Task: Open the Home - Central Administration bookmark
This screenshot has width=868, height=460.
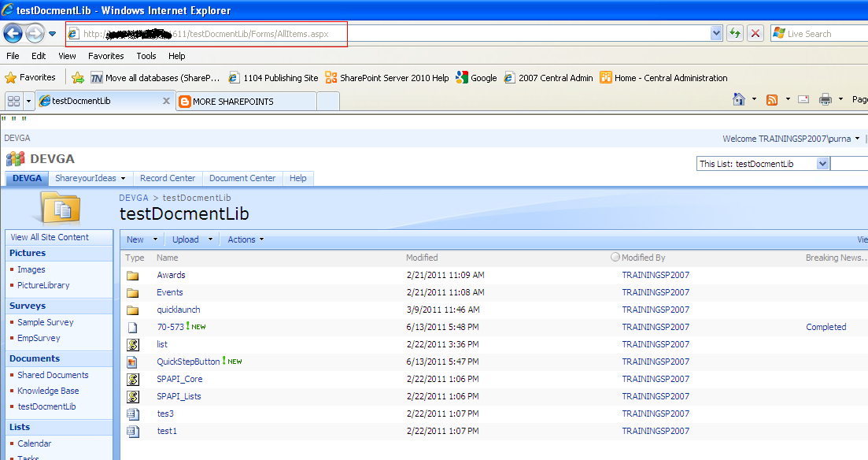Action: pos(663,78)
